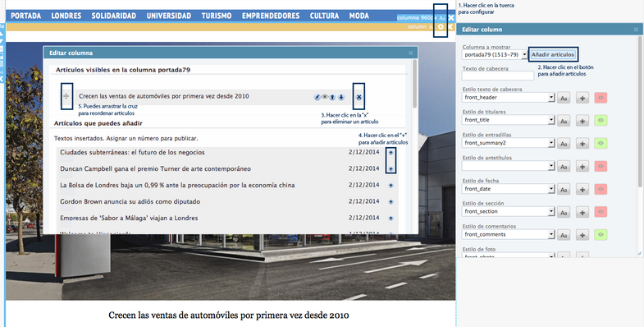Click the plus button for Estilo de titulares
The height and width of the screenshot is (327, 644).
pos(582,121)
